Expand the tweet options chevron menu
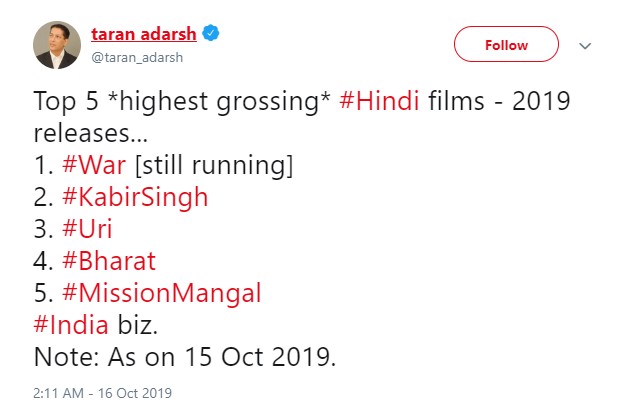The width and height of the screenshot is (622, 405). point(586,46)
